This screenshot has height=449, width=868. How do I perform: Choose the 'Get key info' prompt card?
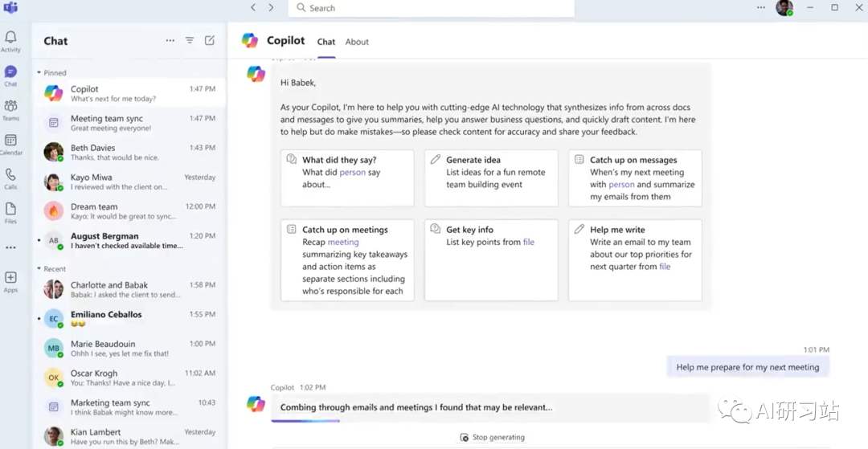pyautogui.click(x=491, y=260)
